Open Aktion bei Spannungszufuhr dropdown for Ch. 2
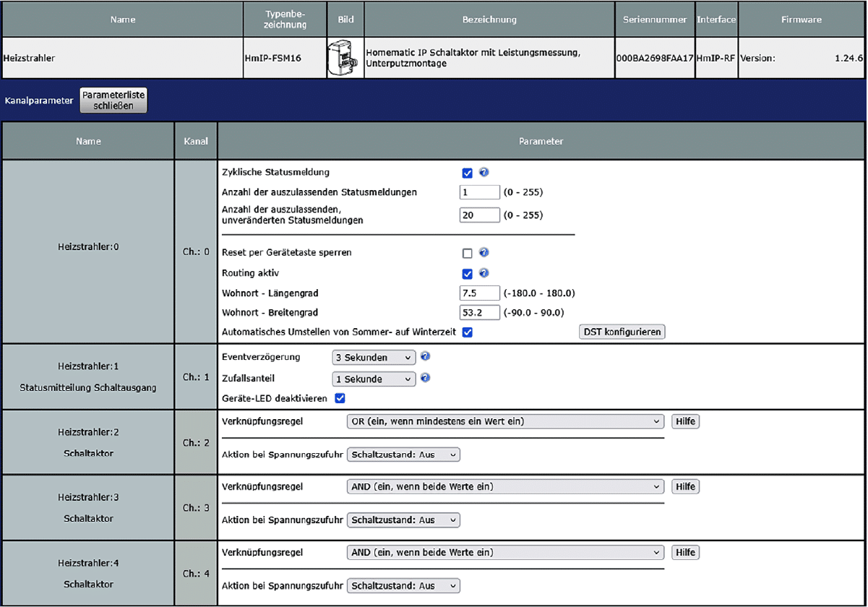 click(403, 455)
